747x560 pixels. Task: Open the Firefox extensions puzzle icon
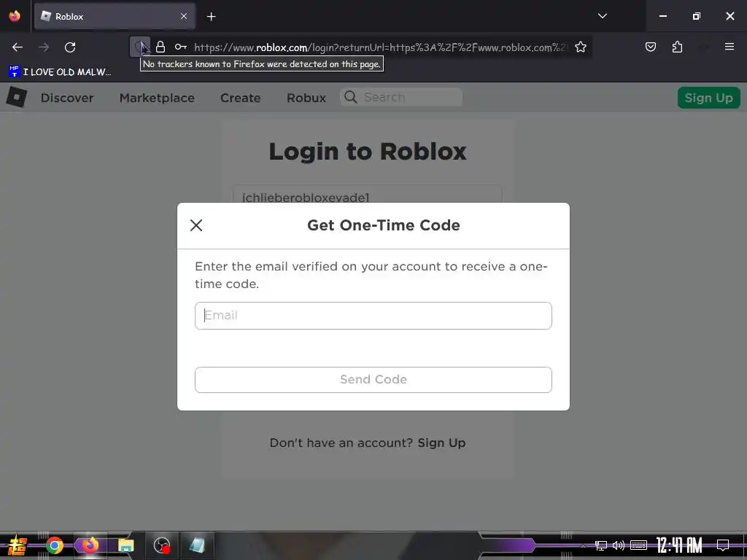click(x=677, y=47)
